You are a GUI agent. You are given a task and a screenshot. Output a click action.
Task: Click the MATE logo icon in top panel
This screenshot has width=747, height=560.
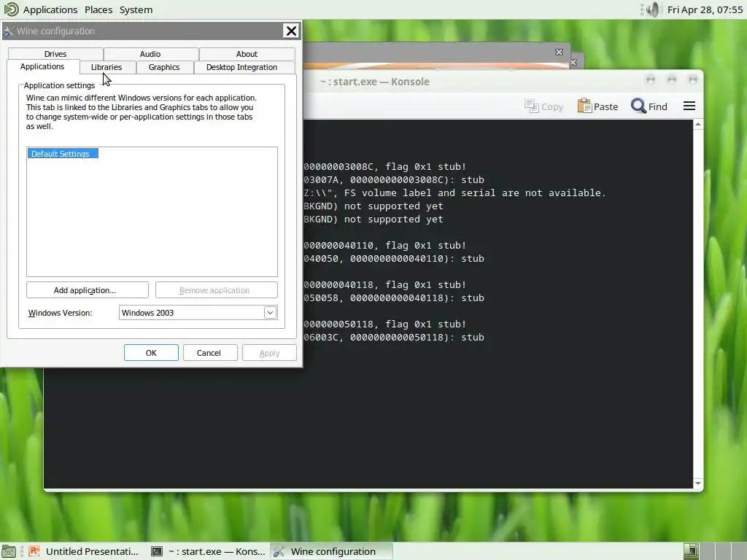[x=11, y=9]
